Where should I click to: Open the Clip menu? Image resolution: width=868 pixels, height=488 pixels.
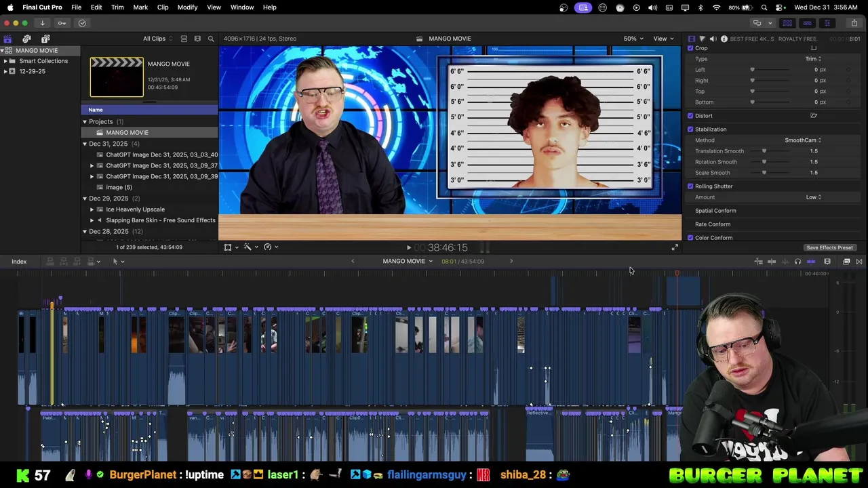(163, 7)
